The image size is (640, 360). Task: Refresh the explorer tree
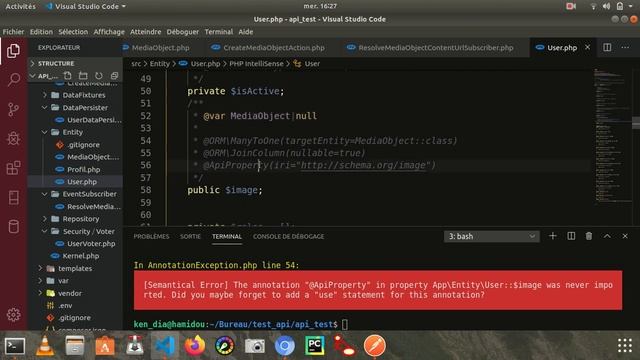pos(98,76)
